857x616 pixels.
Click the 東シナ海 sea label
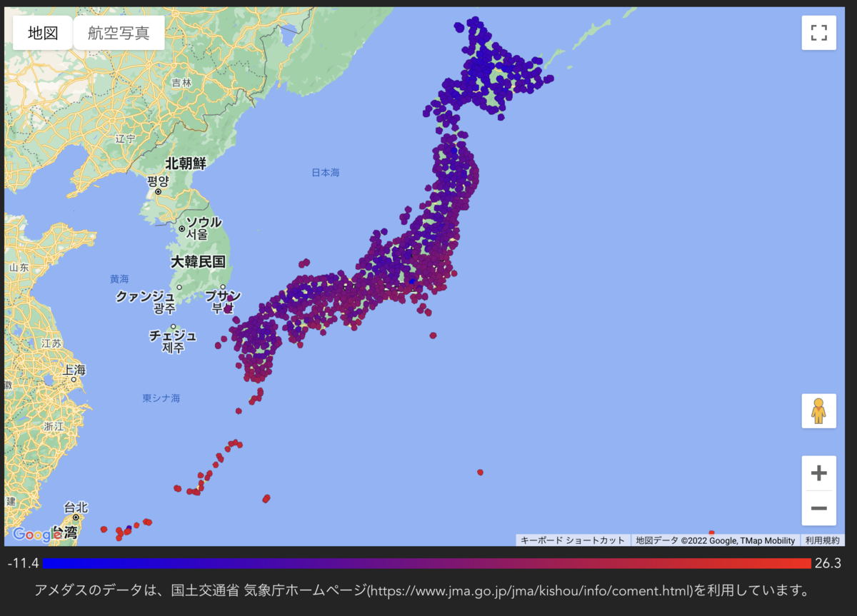click(161, 398)
